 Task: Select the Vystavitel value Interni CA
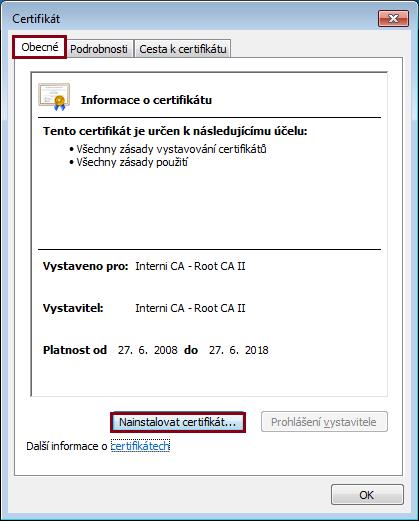tap(190, 308)
